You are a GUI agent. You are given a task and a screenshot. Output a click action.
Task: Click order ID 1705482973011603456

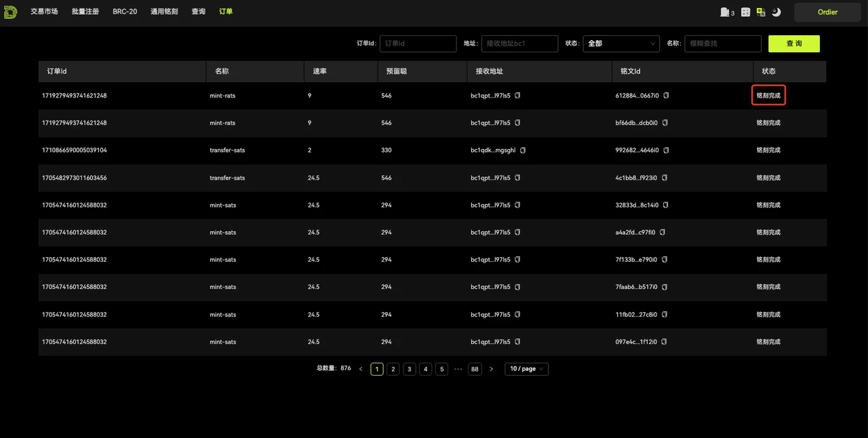(x=75, y=178)
